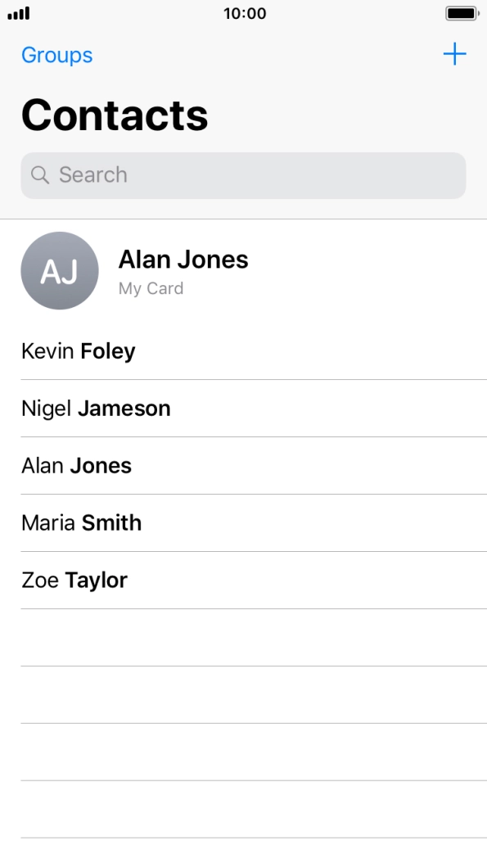This screenshot has height=868, width=487.
Task: Select contact Kevin Foley
Action: point(78,350)
